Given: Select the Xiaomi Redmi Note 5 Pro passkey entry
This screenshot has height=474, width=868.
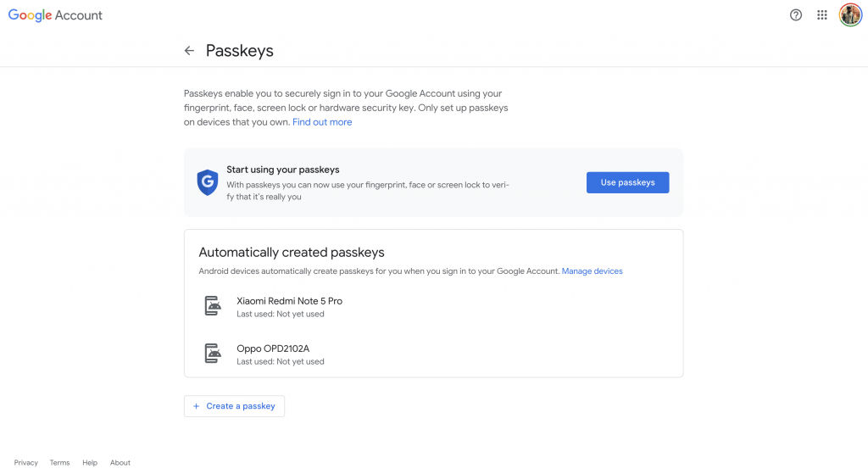Looking at the screenshot, I should point(433,307).
